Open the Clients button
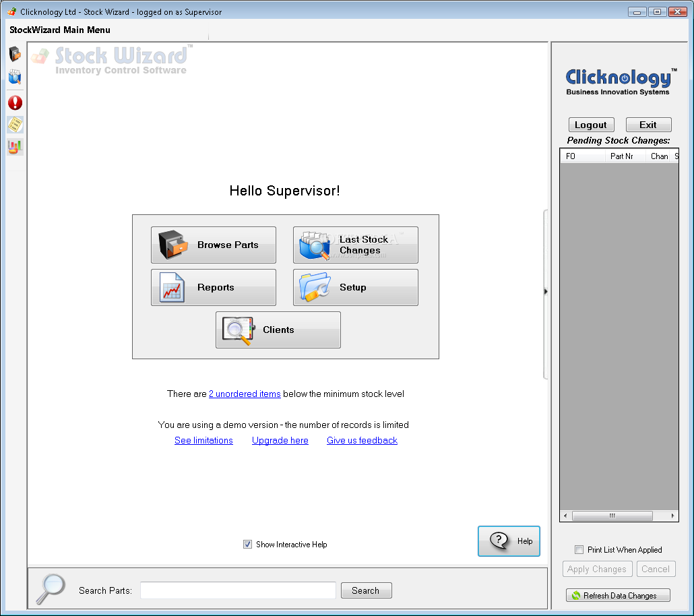The image size is (694, 616). click(x=278, y=330)
